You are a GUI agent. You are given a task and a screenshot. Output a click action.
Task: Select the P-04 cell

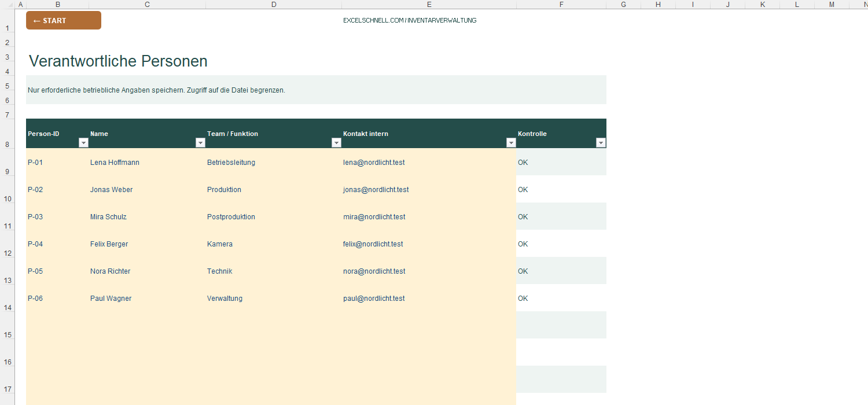tap(57, 244)
